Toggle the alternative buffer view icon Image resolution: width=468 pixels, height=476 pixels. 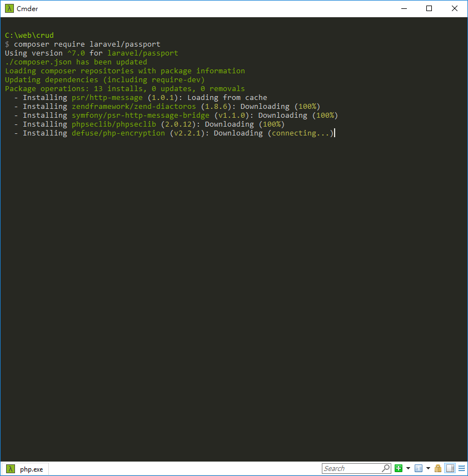pyautogui.click(x=450, y=468)
